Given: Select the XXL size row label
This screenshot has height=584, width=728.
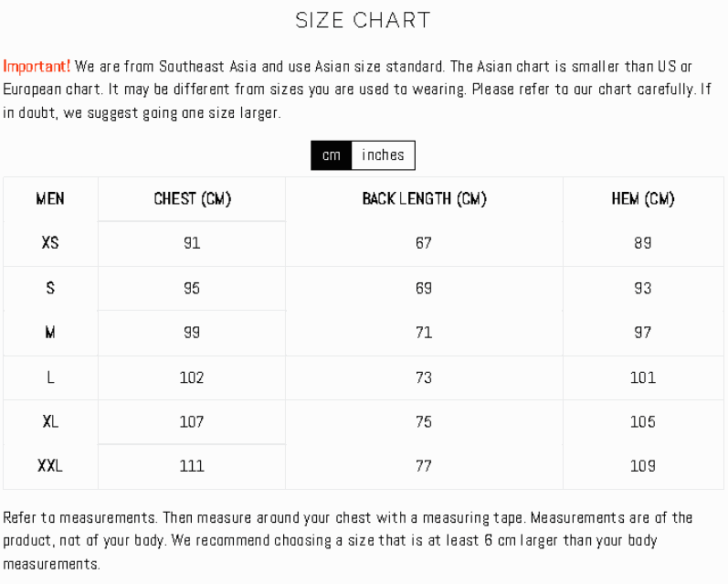Looking at the screenshot, I should [x=50, y=466].
